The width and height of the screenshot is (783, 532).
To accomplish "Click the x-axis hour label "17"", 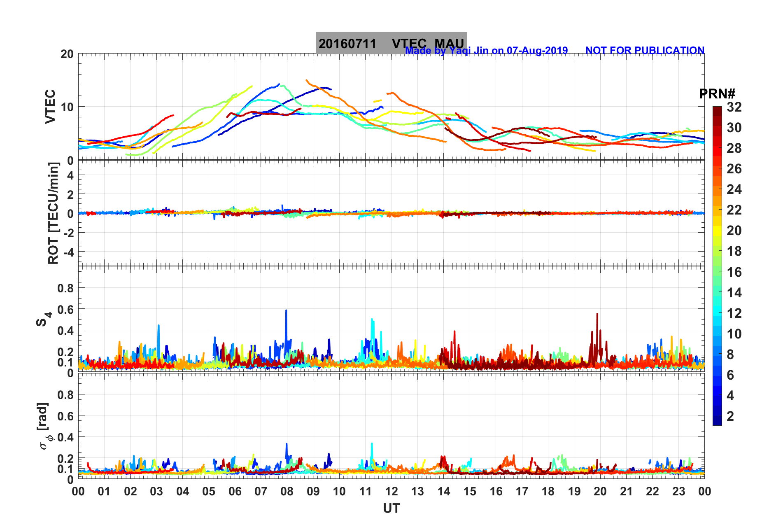I will click(x=522, y=491).
